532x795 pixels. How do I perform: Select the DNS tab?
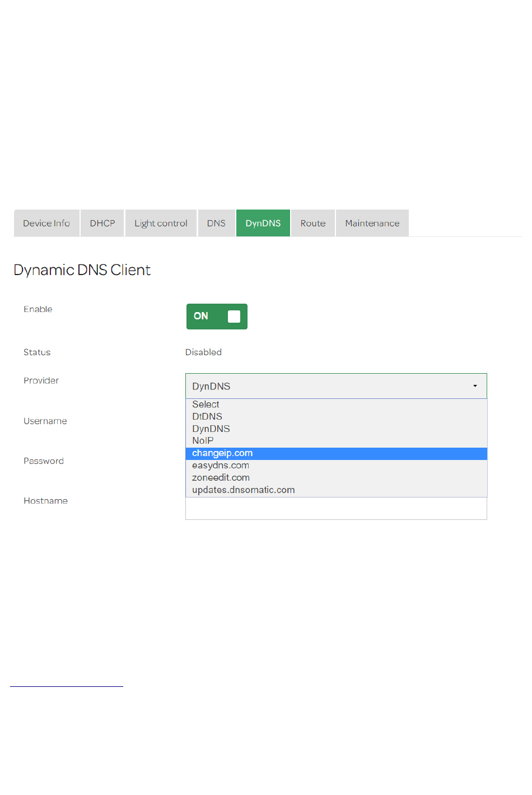pyautogui.click(x=216, y=223)
